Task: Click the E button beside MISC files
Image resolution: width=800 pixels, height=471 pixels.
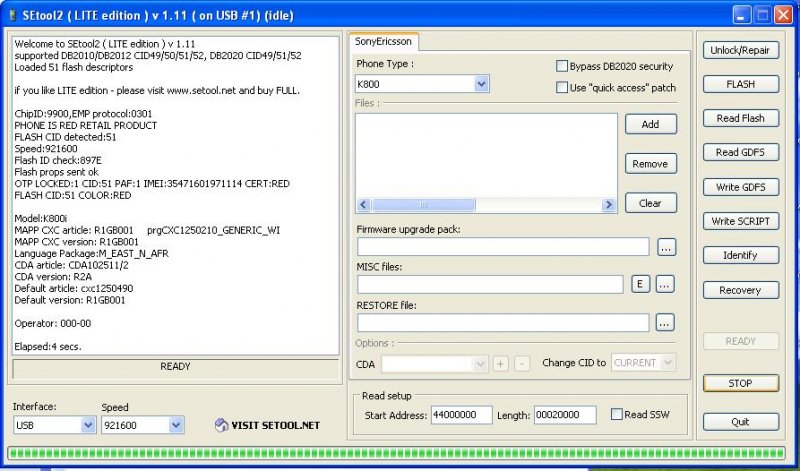Action: coord(640,284)
